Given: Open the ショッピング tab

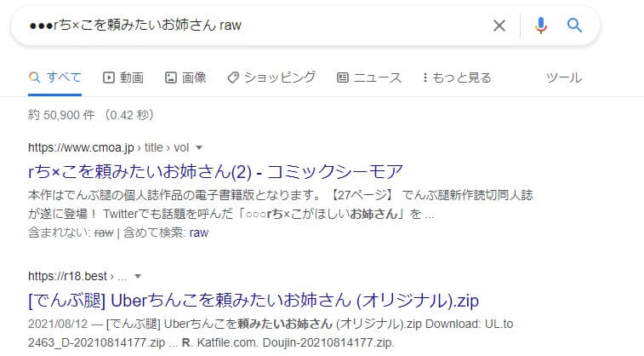Looking at the screenshot, I should [x=271, y=78].
